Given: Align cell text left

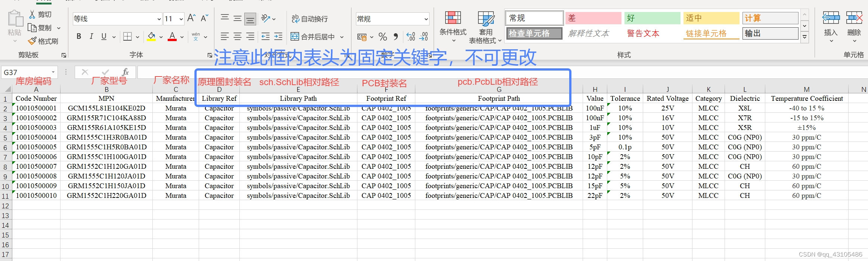Looking at the screenshot, I should coord(225,36).
